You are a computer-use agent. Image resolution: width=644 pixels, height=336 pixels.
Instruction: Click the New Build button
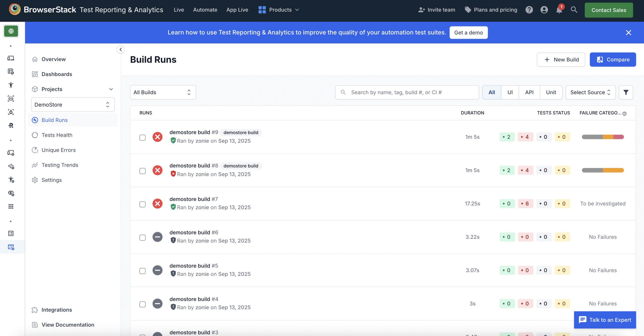(x=561, y=60)
